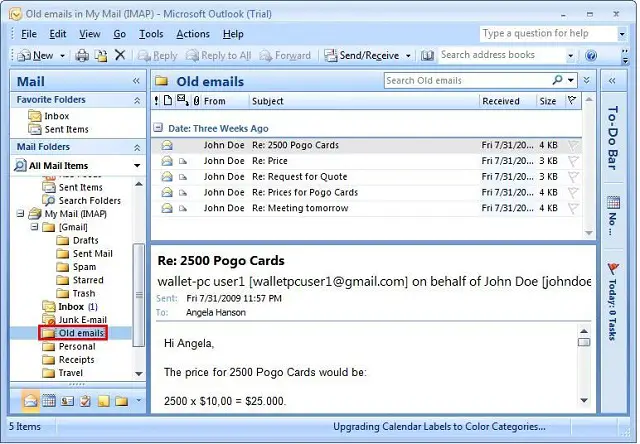The width and height of the screenshot is (640, 444).
Task: Minimize the Navigation Pane chevron
Action: click(136, 81)
